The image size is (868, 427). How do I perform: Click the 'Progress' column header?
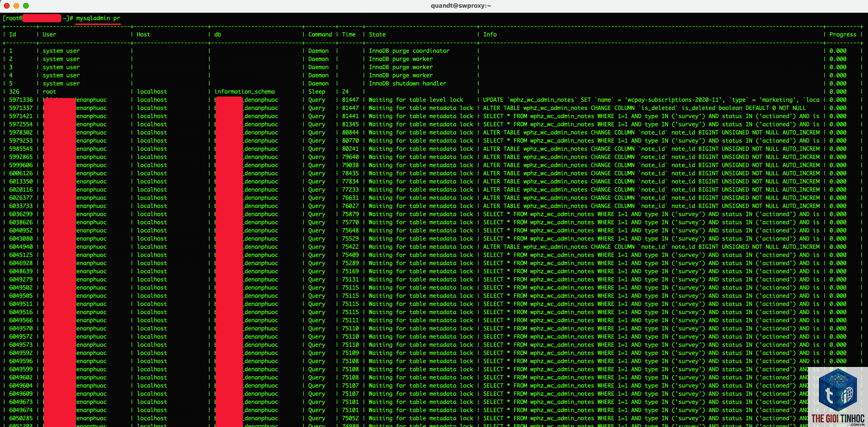[843, 35]
